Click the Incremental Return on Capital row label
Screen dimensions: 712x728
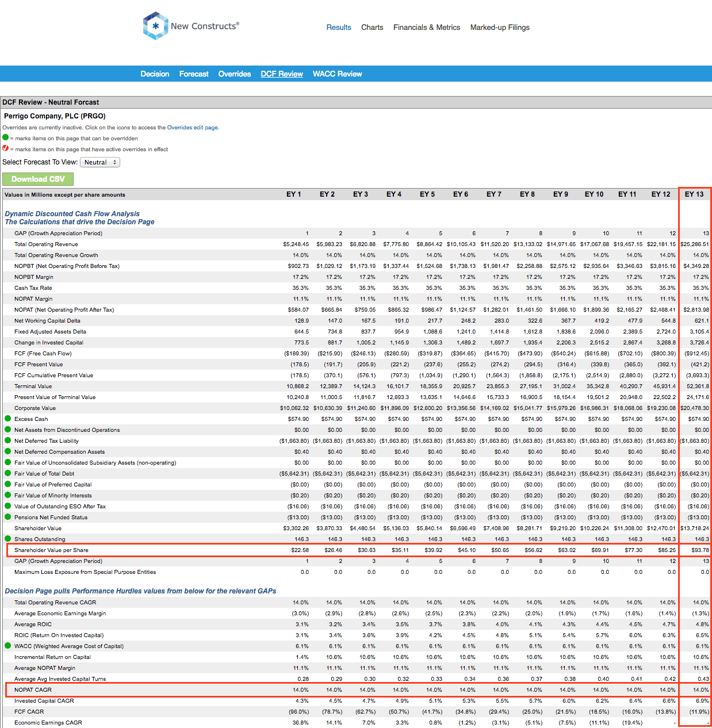52,657
